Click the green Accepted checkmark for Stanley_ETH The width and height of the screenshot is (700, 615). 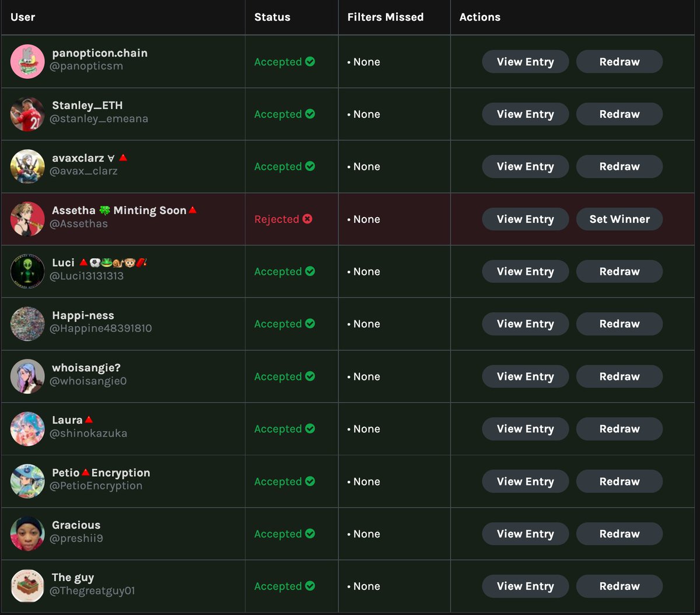(x=310, y=114)
